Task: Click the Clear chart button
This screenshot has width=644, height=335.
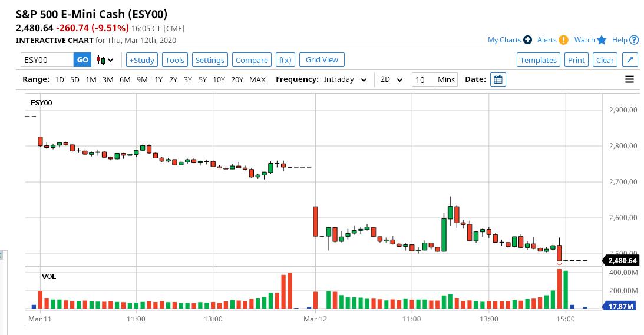Action: click(605, 59)
